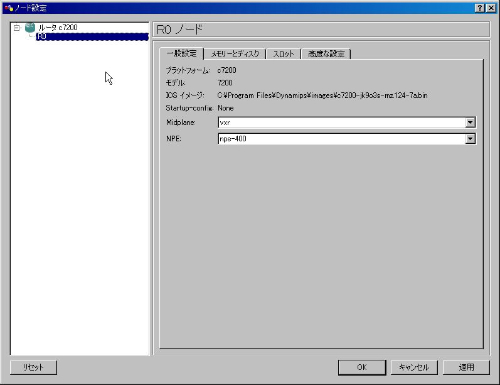Select the ルータ c7200 tree item
This screenshot has height=385, width=500.
[x=58, y=27]
